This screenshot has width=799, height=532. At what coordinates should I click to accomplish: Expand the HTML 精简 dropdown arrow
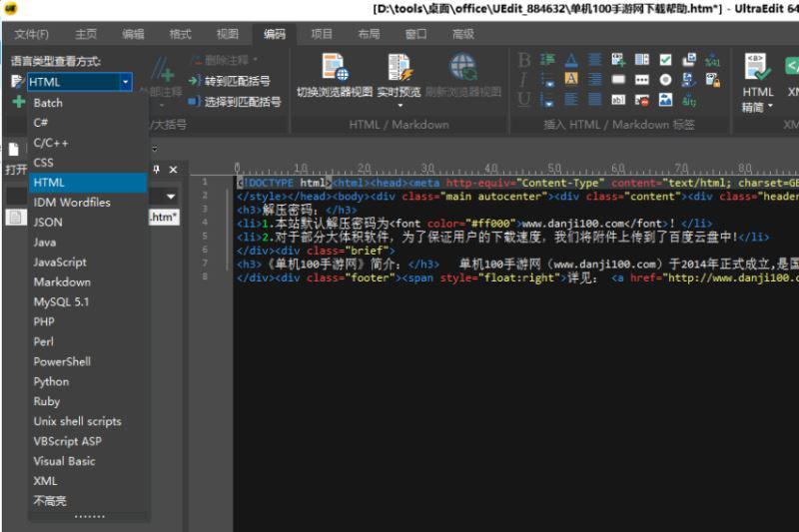tap(770, 106)
